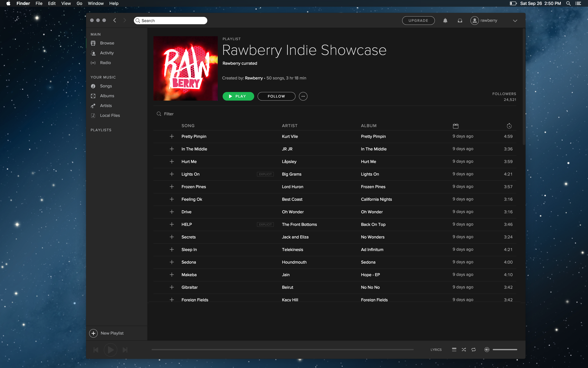Add Sedona with plus icon

pyautogui.click(x=172, y=262)
